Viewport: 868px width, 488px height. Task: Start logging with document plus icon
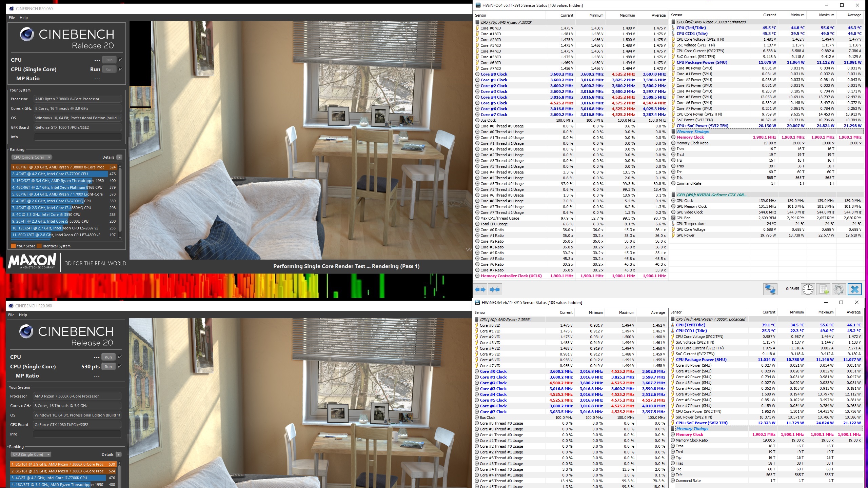[824, 289]
